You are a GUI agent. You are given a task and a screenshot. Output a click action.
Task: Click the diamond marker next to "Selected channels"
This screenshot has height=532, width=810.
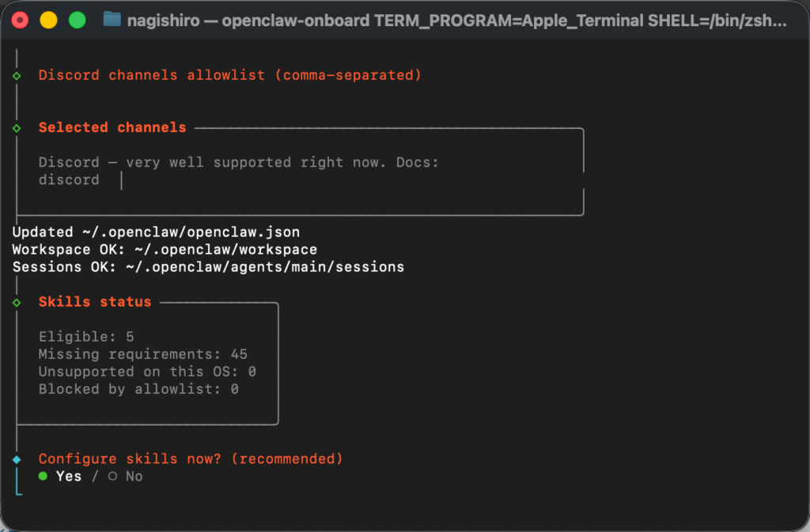18,127
